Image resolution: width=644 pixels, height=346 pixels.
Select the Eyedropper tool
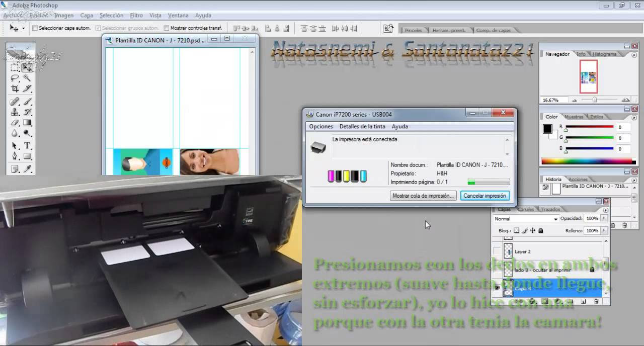tap(27, 169)
